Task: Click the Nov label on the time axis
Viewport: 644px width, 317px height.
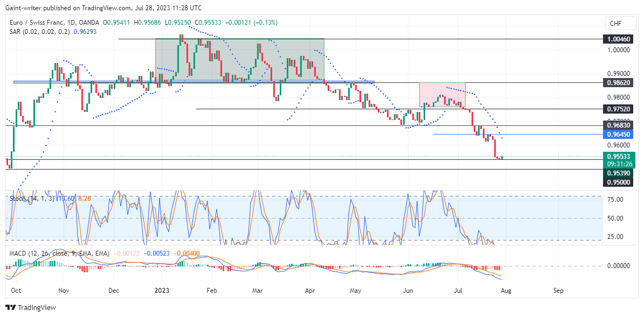Action: pos(64,290)
